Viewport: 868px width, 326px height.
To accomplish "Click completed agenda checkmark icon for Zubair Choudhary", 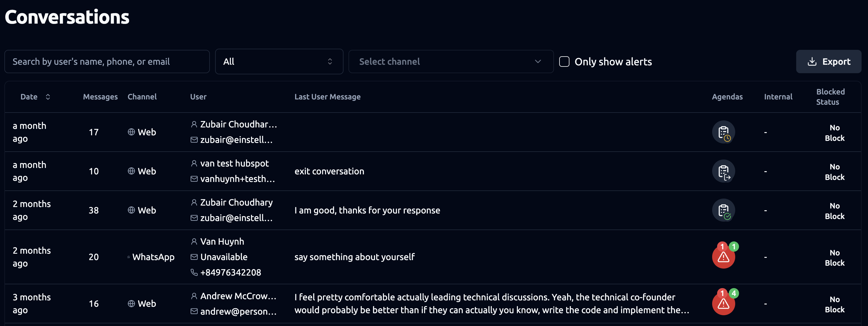I will coord(724,210).
